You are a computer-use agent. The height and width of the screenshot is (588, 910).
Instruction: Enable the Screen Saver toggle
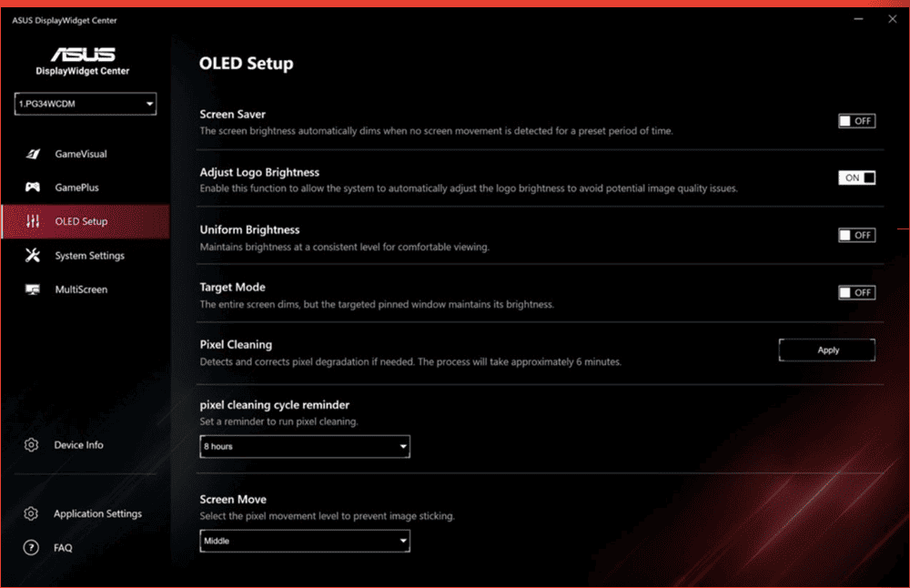(x=856, y=120)
